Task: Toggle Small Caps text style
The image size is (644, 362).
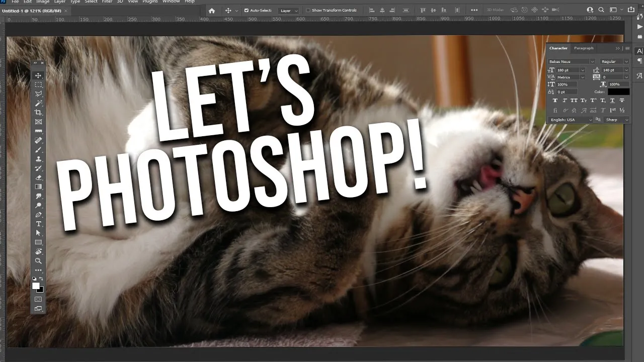Action: 584,101
